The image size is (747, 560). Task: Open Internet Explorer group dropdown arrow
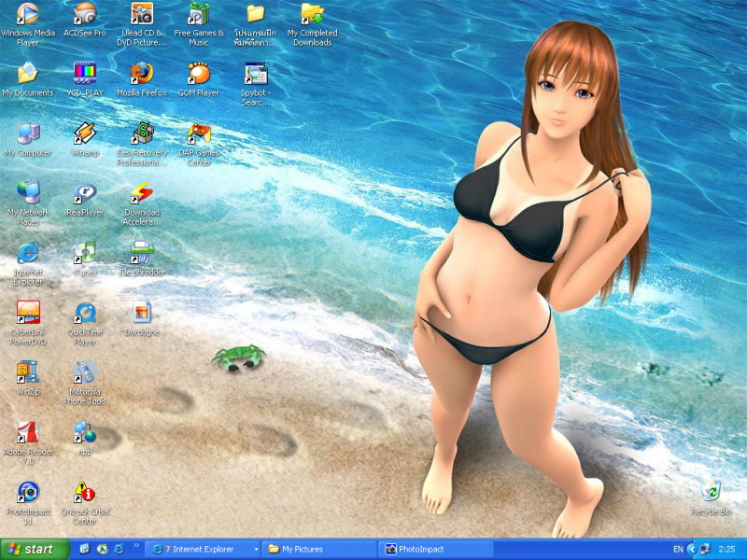coord(256,550)
